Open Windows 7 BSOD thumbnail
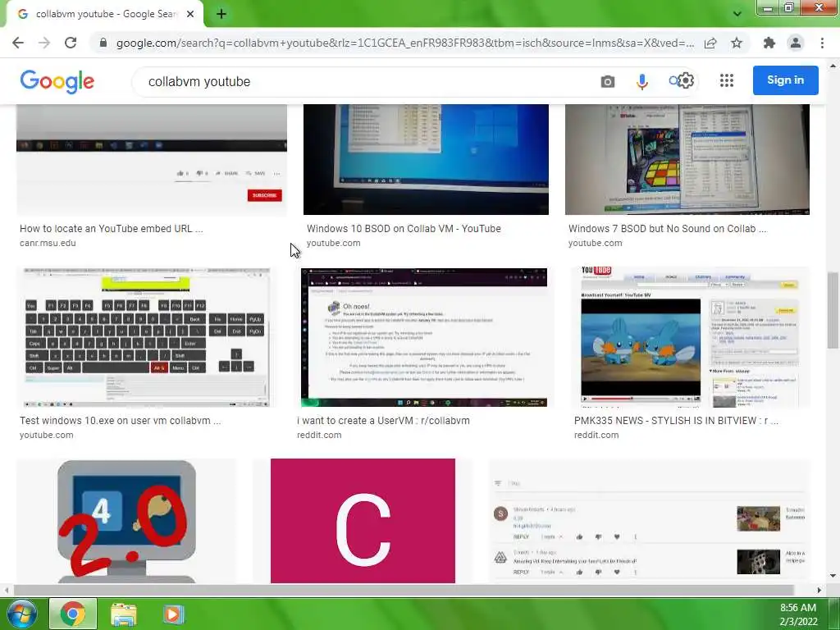Screen dimensions: 840x630 (x=687, y=160)
